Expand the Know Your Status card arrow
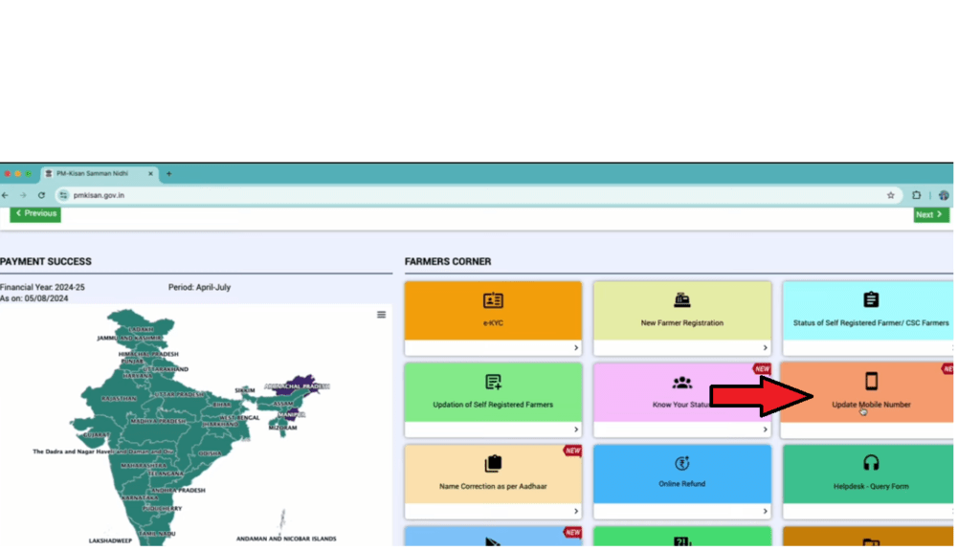The width and height of the screenshot is (980, 551). point(765,430)
